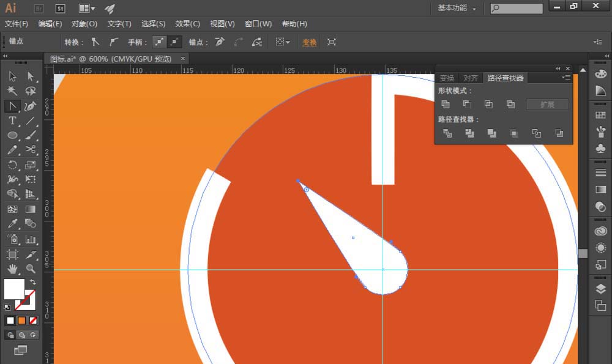
Task: Select the Magic Wand tool
Action: click(x=12, y=91)
